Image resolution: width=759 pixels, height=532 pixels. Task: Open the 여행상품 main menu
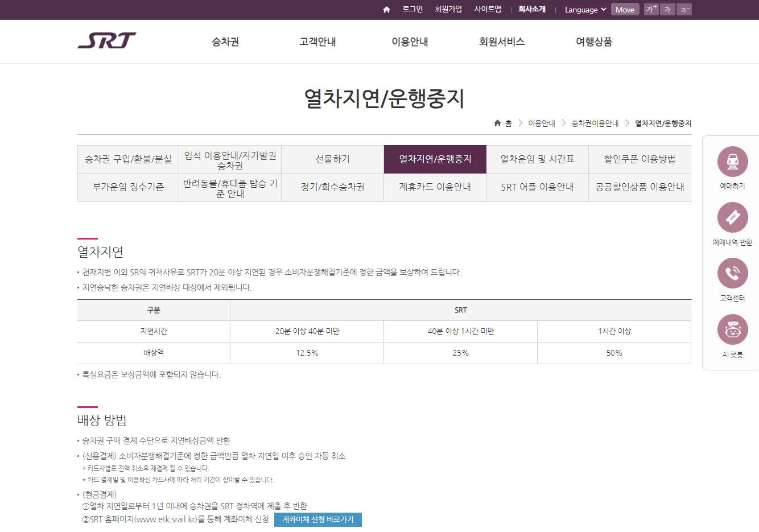pyautogui.click(x=594, y=42)
